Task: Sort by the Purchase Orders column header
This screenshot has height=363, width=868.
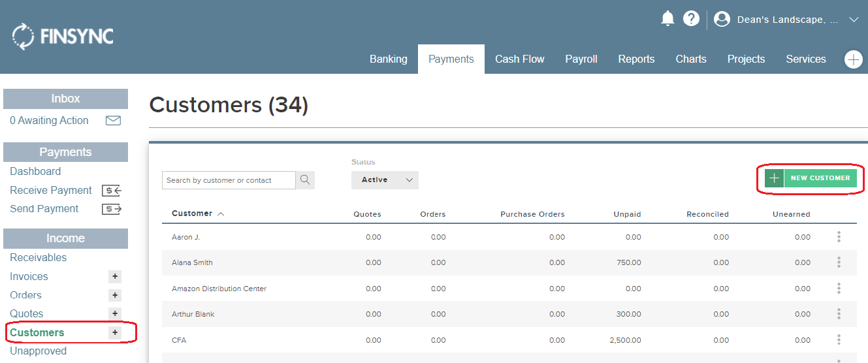Action: [532, 214]
